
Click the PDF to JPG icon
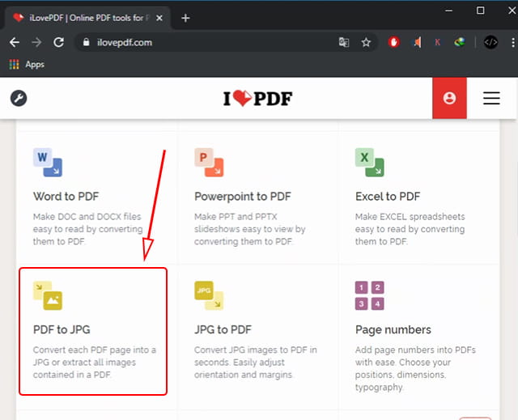pyautogui.click(x=48, y=295)
